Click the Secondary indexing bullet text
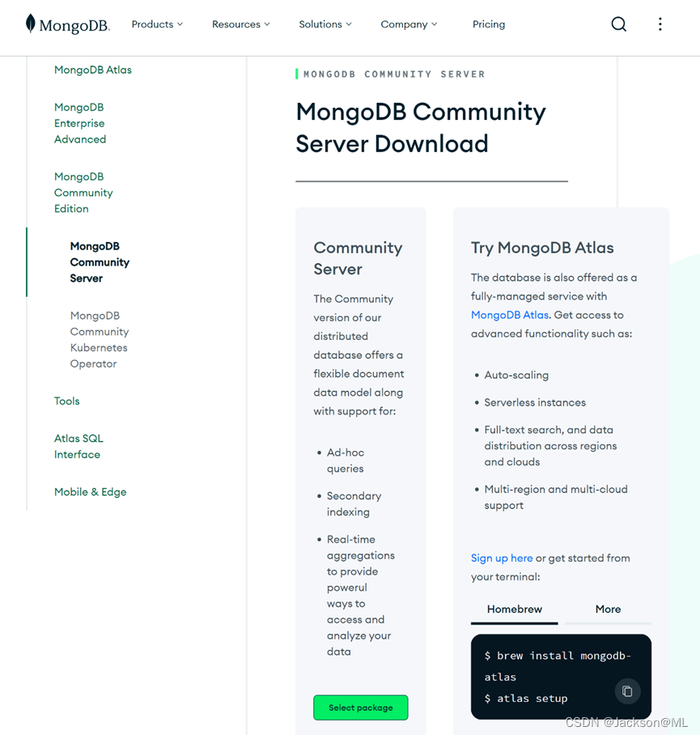The width and height of the screenshot is (700, 735). point(354,504)
